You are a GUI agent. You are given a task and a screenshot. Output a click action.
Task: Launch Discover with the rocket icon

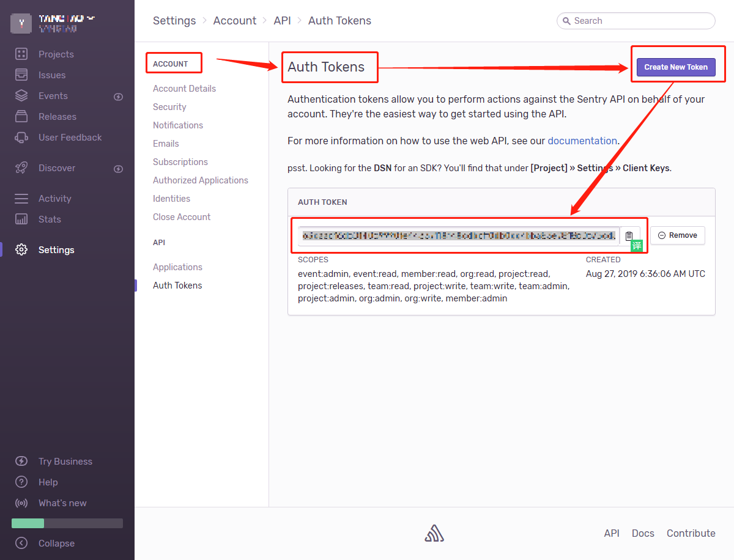[21, 168]
